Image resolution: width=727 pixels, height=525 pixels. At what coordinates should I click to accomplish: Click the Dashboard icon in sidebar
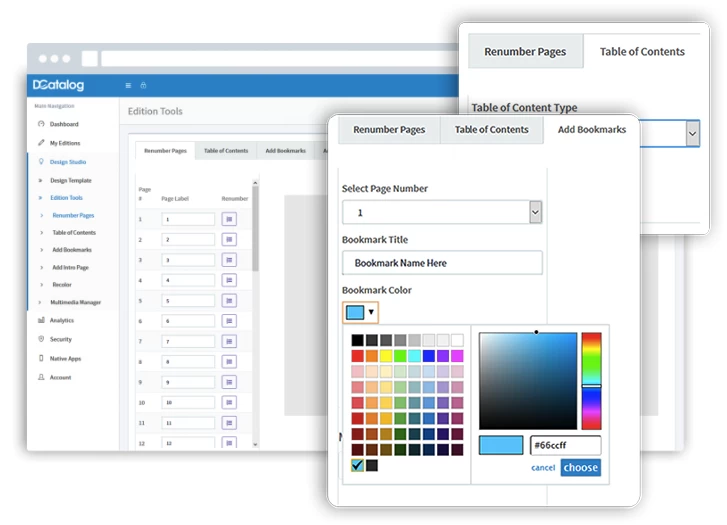pyautogui.click(x=41, y=124)
